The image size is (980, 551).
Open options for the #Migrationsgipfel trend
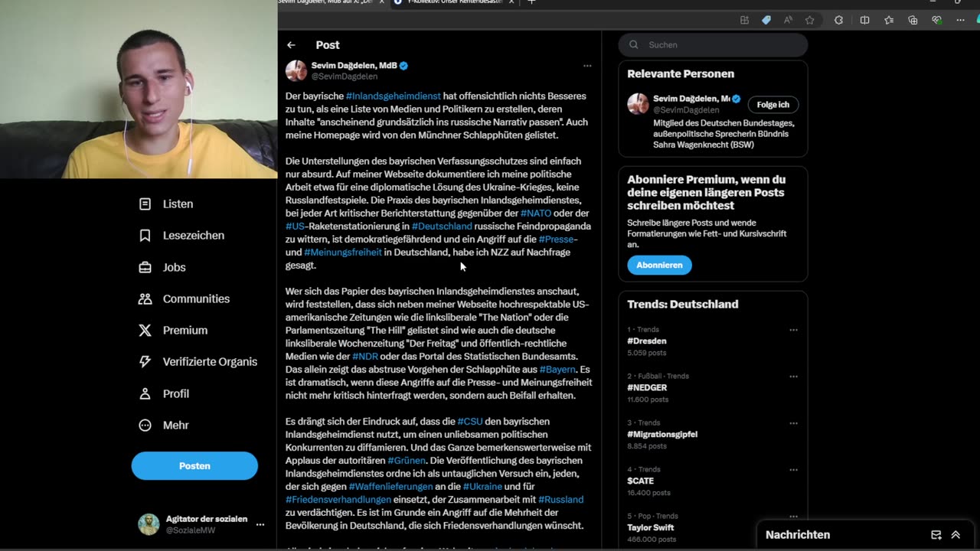click(x=793, y=423)
